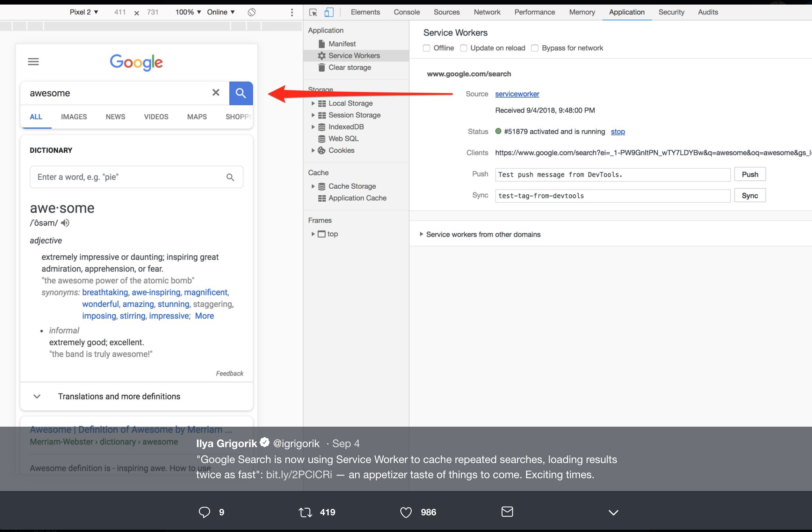Select the MAPS search tab
This screenshot has width=812, height=532.
(197, 117)
